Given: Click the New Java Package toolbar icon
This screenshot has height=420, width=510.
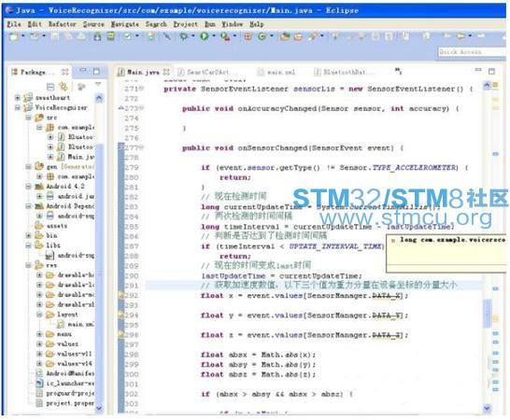Looking at the screenshot, I should pyautogui.click(x=248, y=36).
